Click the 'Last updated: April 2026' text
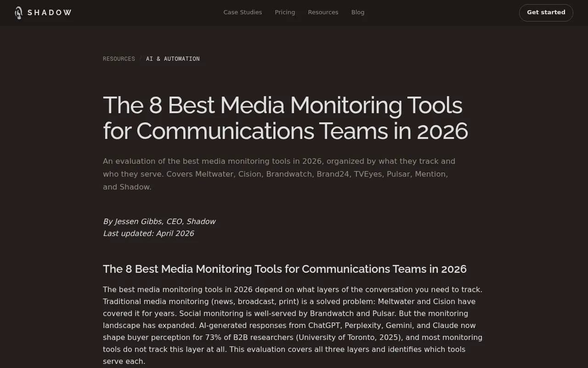The height and width of the screenshot is (368, 588). 148,233
